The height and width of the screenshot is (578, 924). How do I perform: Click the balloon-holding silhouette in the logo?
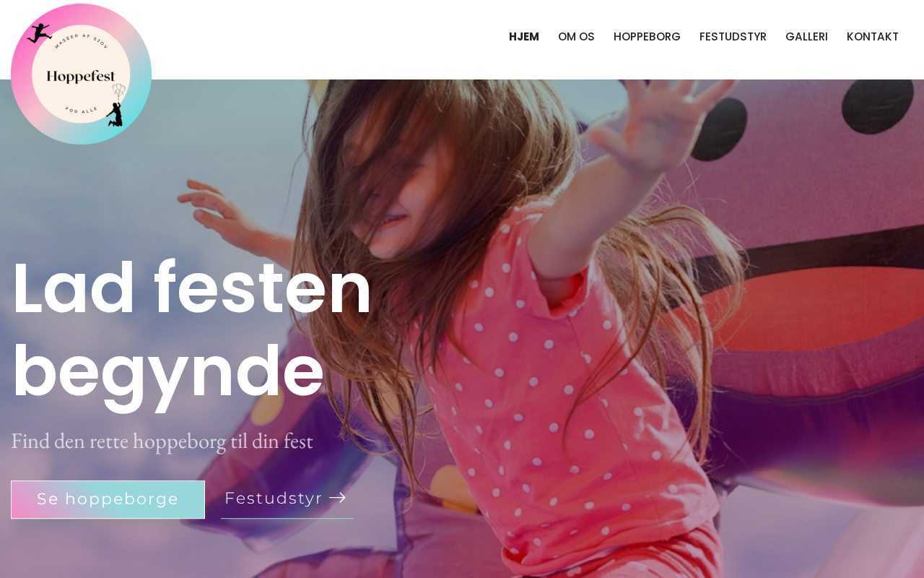click(x=115, y=105)
